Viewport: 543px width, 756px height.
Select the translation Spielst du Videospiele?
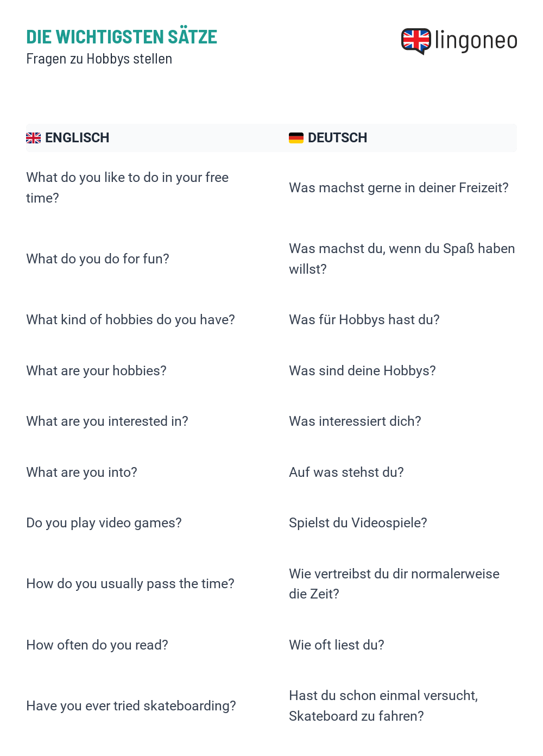tap(358, 523)
